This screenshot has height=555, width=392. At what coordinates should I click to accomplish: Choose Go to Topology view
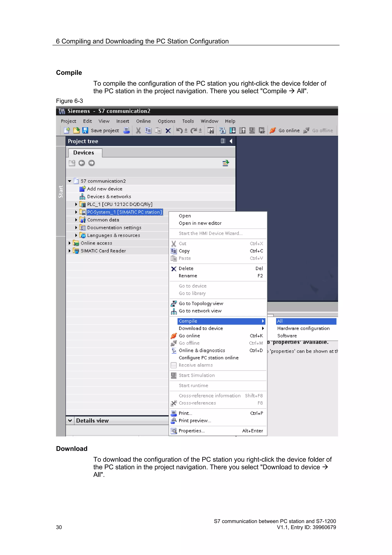(x=201, y=303)
